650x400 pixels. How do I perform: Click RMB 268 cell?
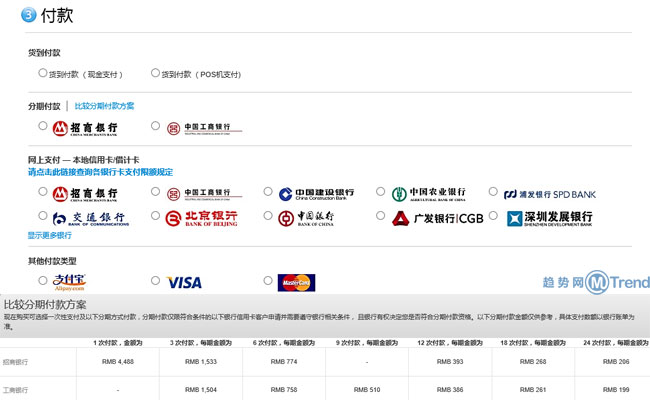(x=533, y=361)
